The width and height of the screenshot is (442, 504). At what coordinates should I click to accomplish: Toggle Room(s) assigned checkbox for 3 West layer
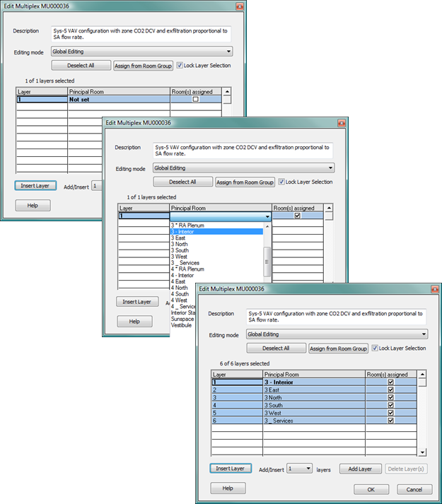390,413
